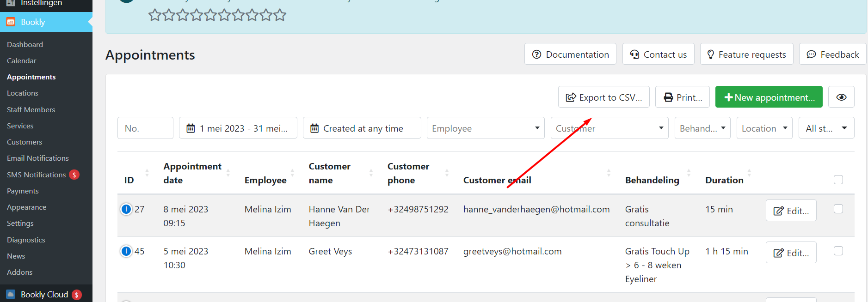
Task: Open Payments menu item
Action: [x=23, y=191]
